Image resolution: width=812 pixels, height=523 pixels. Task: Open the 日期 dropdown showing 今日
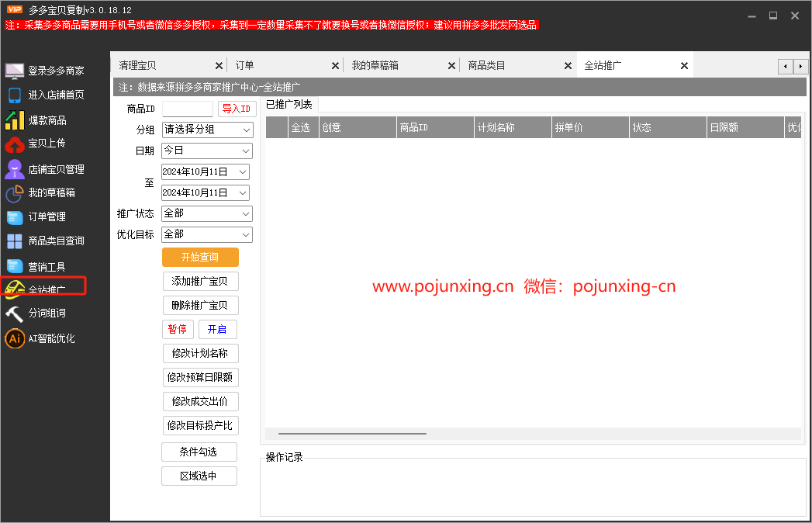click(207, 151)
